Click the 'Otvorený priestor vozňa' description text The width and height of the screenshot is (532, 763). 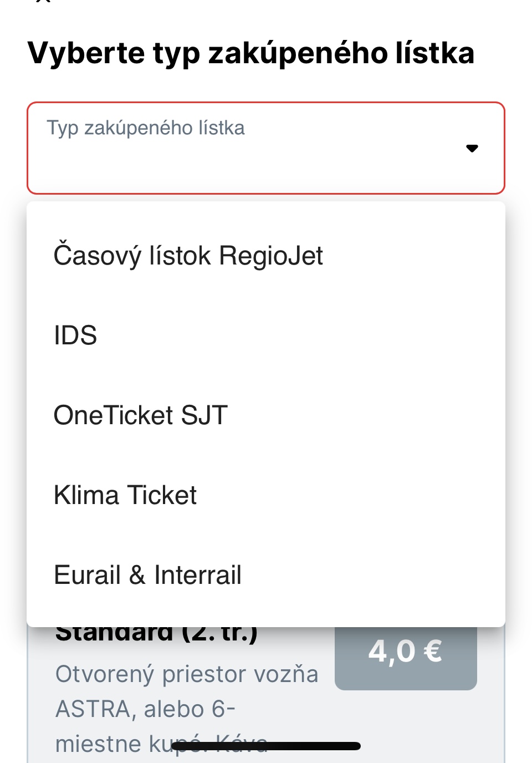coord(187,674)
